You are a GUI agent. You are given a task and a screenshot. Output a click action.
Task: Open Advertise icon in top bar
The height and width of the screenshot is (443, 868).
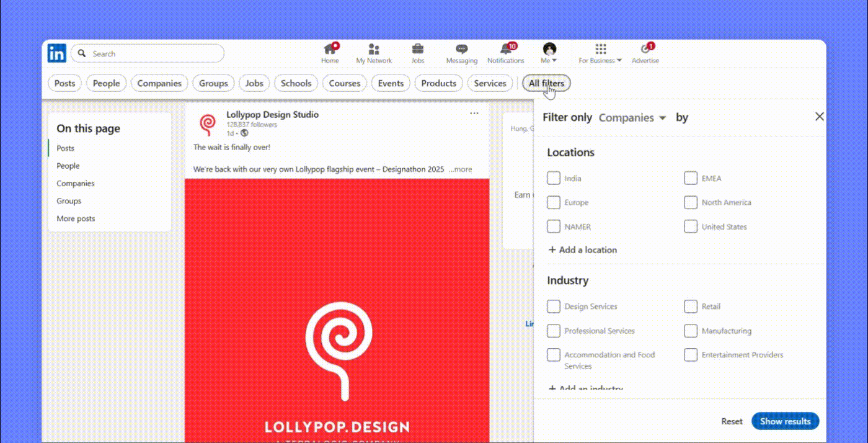(x=645, y=50)
